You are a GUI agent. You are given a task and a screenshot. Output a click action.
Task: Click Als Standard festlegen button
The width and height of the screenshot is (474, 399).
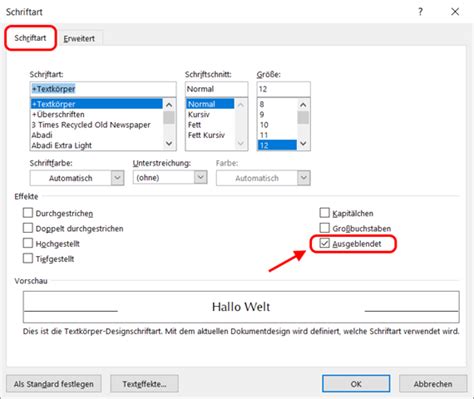54,384
